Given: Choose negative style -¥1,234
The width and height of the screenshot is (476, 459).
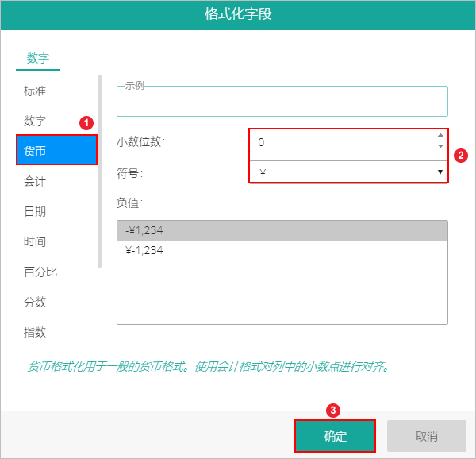Looking at the screenshot, I should pos(282,230).
